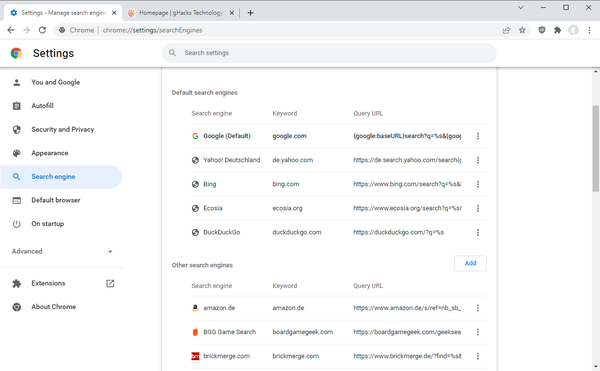The width and height of the screenshot is (600, 371).
Task: Click the bing.com keyword cell
Action: (x=286, y=184)
